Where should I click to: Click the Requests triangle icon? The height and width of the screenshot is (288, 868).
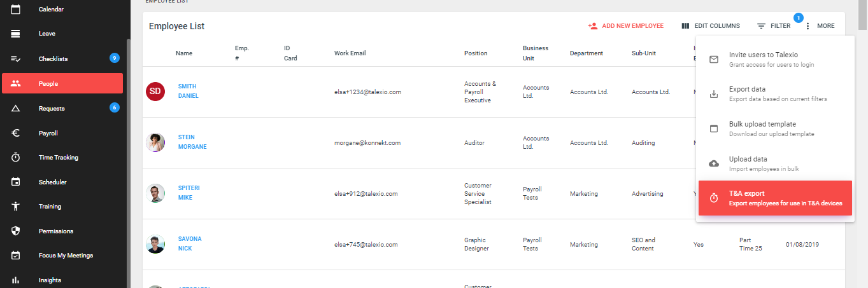(16, 108)
